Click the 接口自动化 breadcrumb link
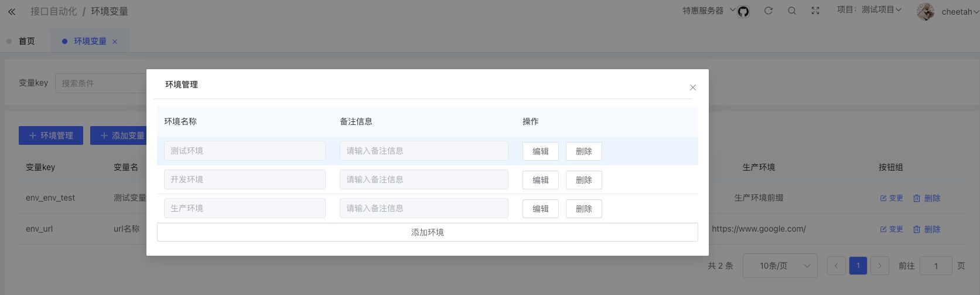This screenshot has height=295, width=980. (x=53, y=11)
